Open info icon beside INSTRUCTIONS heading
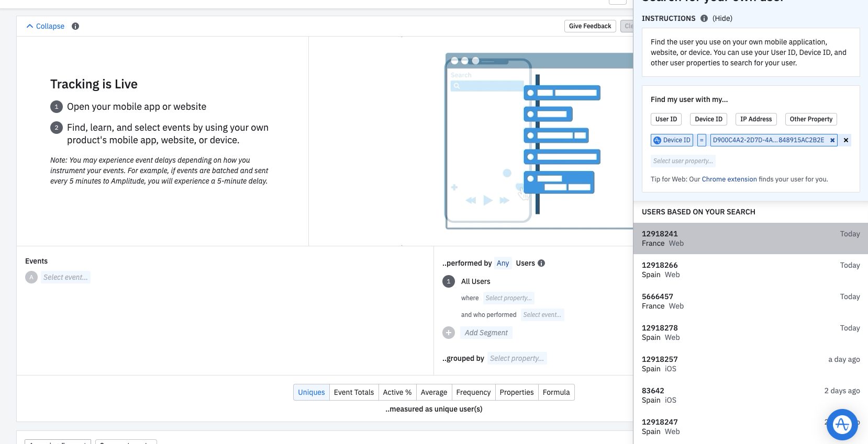Screen dimensions: 868x444 click(704, 18)
